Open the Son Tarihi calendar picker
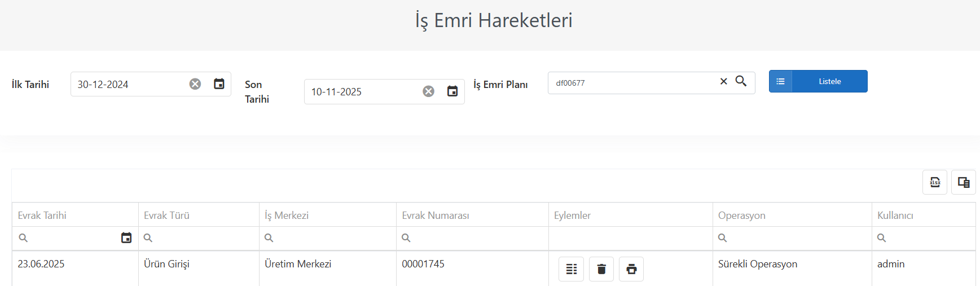This screenshot has height=286, width=980. click(452, 91)
